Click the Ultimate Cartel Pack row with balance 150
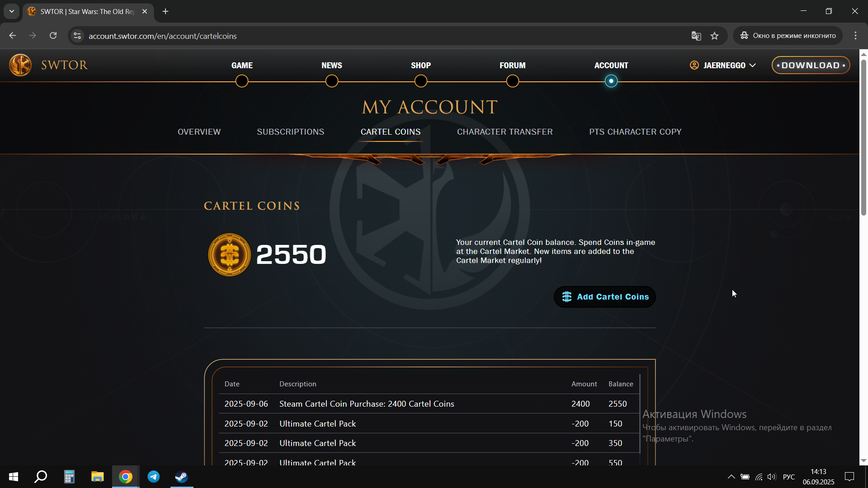The image size is (868, 488). tap(429, 424)
